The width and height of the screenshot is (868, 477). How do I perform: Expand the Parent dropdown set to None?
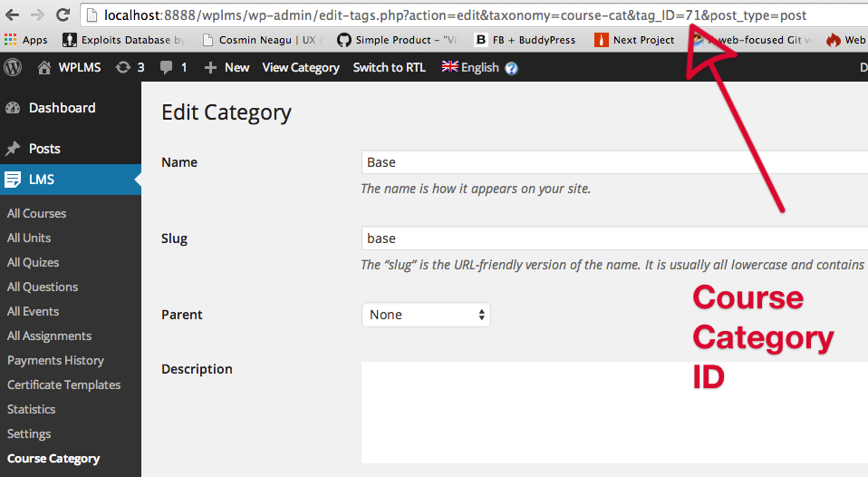pos(426,315)
